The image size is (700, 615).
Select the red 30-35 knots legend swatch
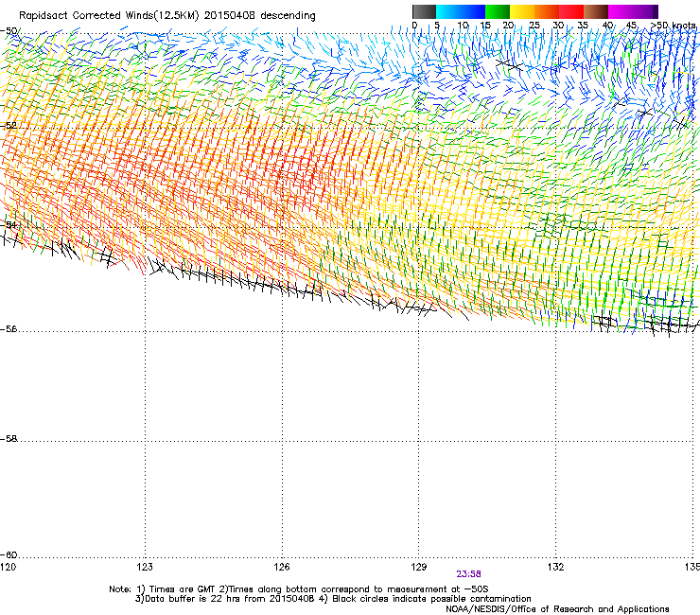(571, 11)
